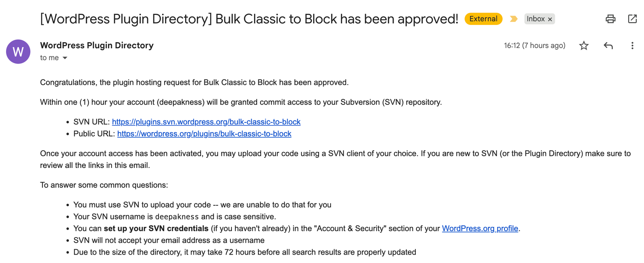
Task: Print this email with the printer icon
Action: pyautogui.click(x=610, y=19)
